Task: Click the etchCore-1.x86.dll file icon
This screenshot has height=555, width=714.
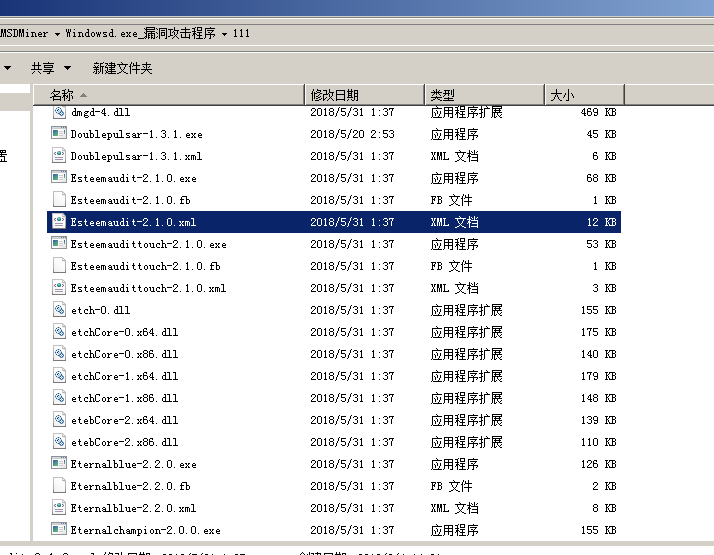Action: point(59,397)
